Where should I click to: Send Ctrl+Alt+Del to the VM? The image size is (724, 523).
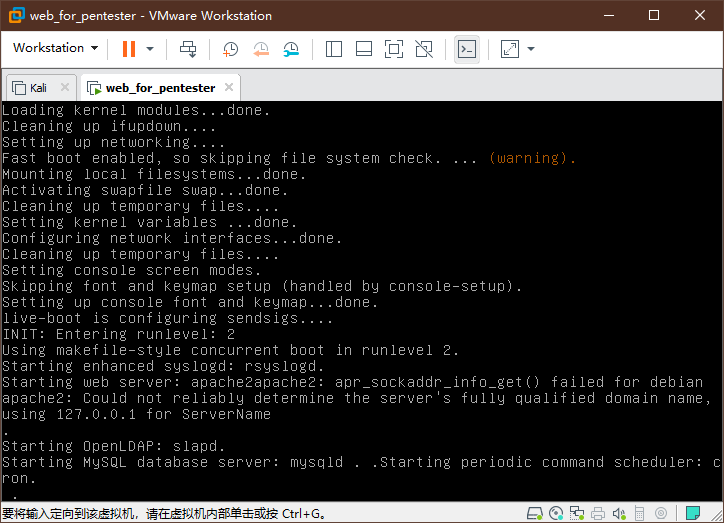[188, 48]
